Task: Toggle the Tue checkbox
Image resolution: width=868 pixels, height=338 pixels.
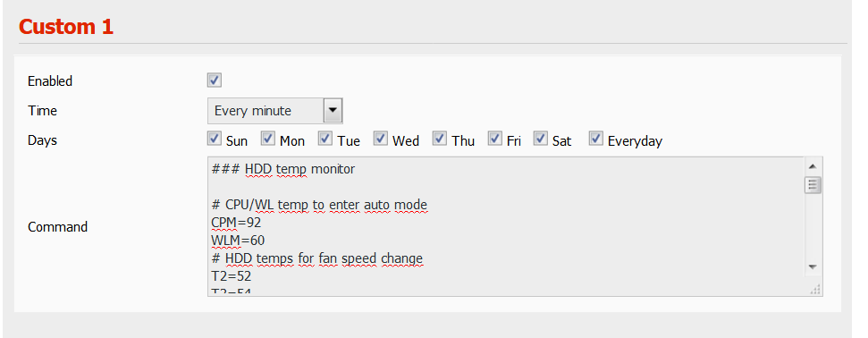Action: point(325,139)
